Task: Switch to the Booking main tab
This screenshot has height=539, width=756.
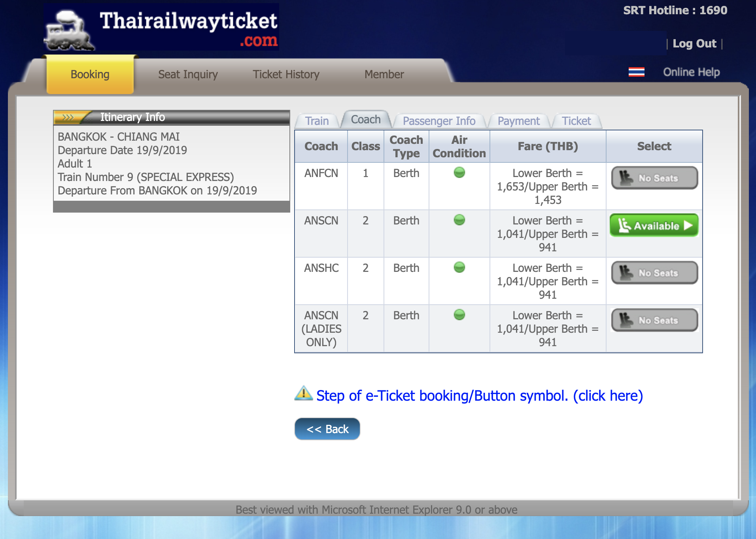Action: tap(90, 74)
